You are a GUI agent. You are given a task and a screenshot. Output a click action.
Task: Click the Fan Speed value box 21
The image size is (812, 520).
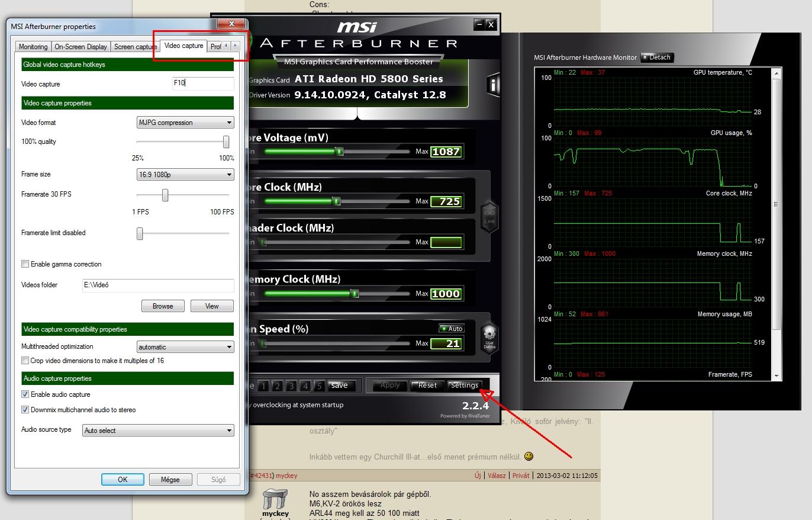(x=446, y=344)
